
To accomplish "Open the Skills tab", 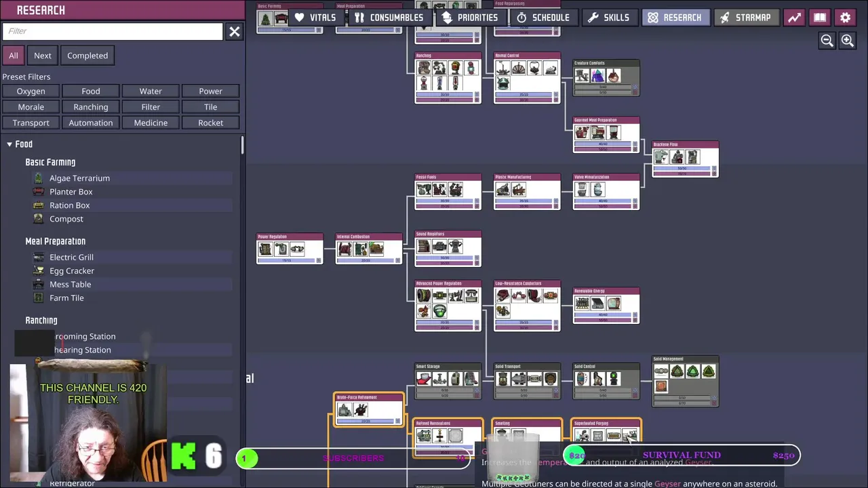I will [609, 18].
